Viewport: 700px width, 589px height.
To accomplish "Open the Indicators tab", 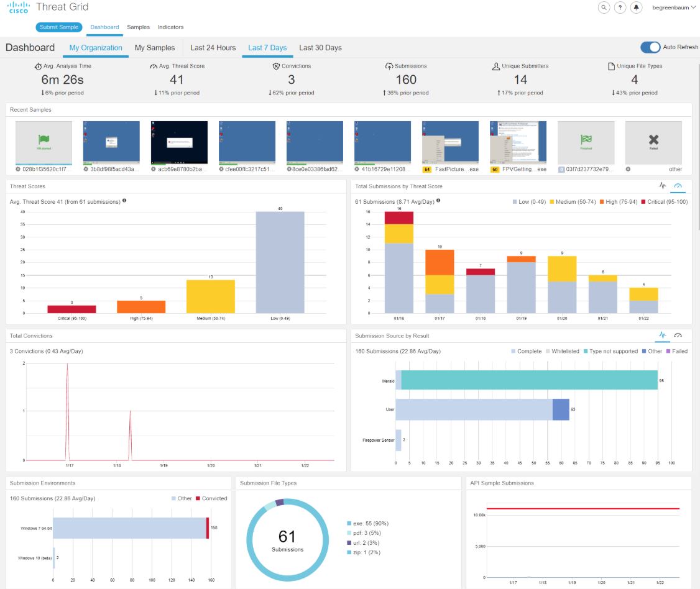I will 171,27.
